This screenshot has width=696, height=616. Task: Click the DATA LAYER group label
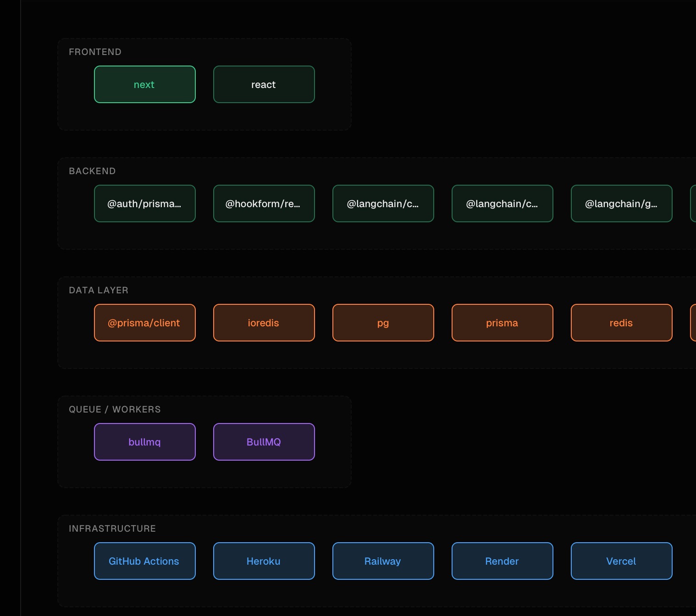coord(99,290)
